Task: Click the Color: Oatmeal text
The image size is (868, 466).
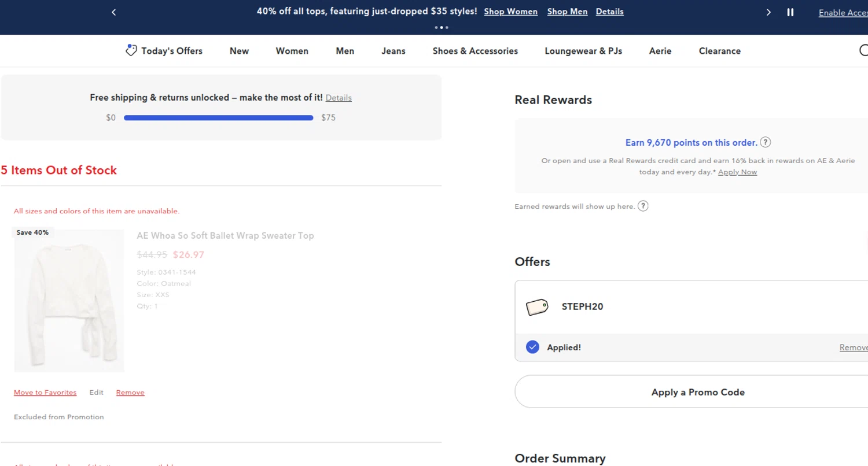Action: point(164,283)
